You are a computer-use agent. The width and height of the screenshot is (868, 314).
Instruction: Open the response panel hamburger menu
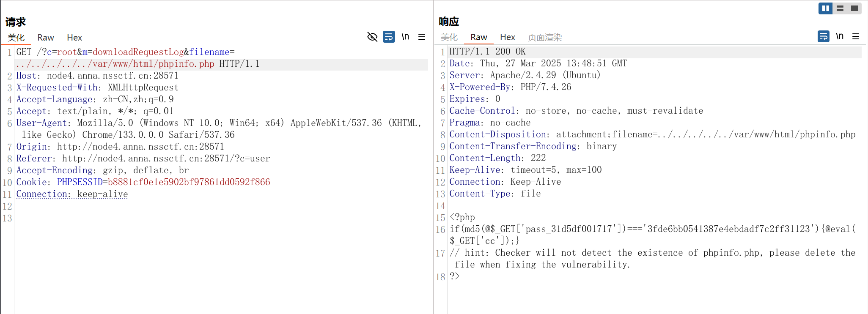tap(856, 36)
